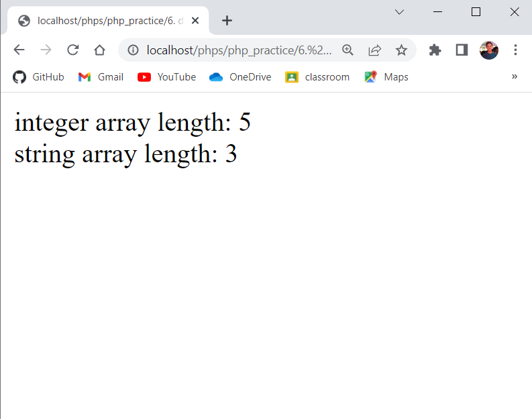Image resolution: width=532 pixels, height=419 pixels.
Task: Expand hidden bookmarks with double chevron
Action: (x=515, y=76)
